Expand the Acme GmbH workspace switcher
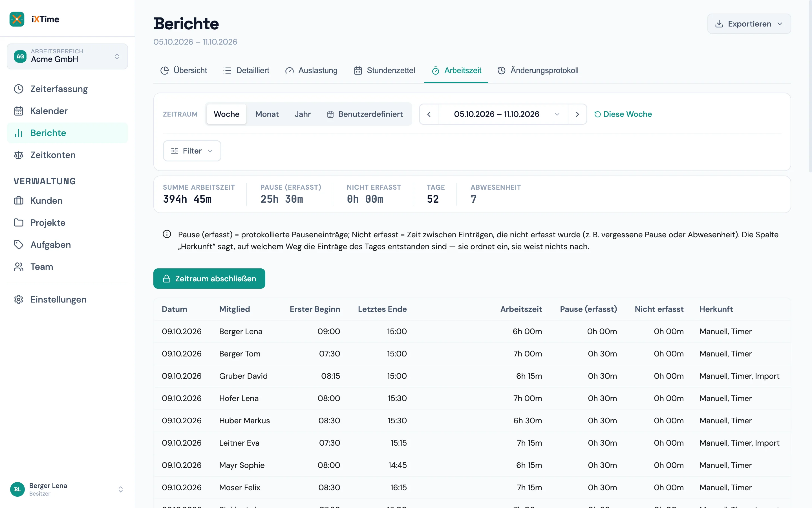812x508 pixels. [x=67, y=56]
